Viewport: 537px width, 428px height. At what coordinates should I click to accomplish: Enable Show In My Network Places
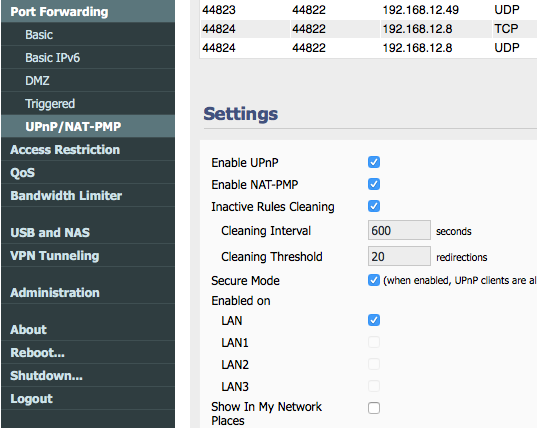click(374, 408)
